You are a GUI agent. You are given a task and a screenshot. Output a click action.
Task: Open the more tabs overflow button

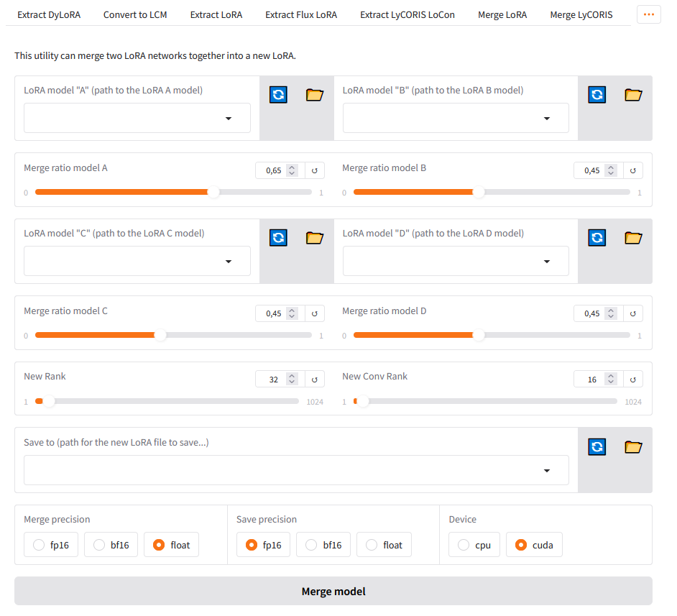click(649, 14)
